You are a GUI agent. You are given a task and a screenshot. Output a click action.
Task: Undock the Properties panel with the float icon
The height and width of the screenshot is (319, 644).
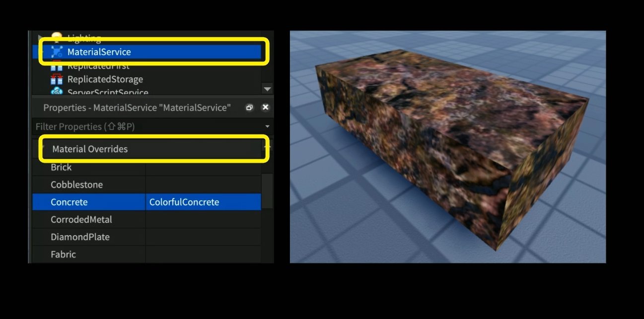click(250, 108)
